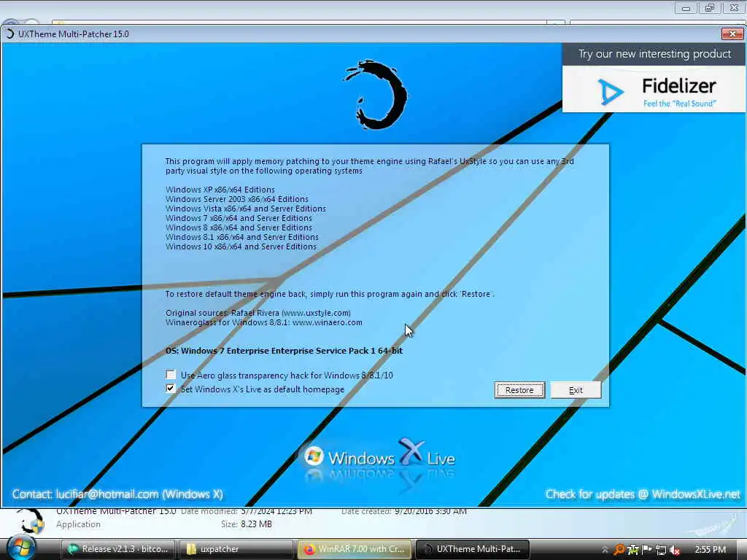Open the Fidelizer product advertisement
Viewport: 747px width, 560px height.
[x=654, y=89]
